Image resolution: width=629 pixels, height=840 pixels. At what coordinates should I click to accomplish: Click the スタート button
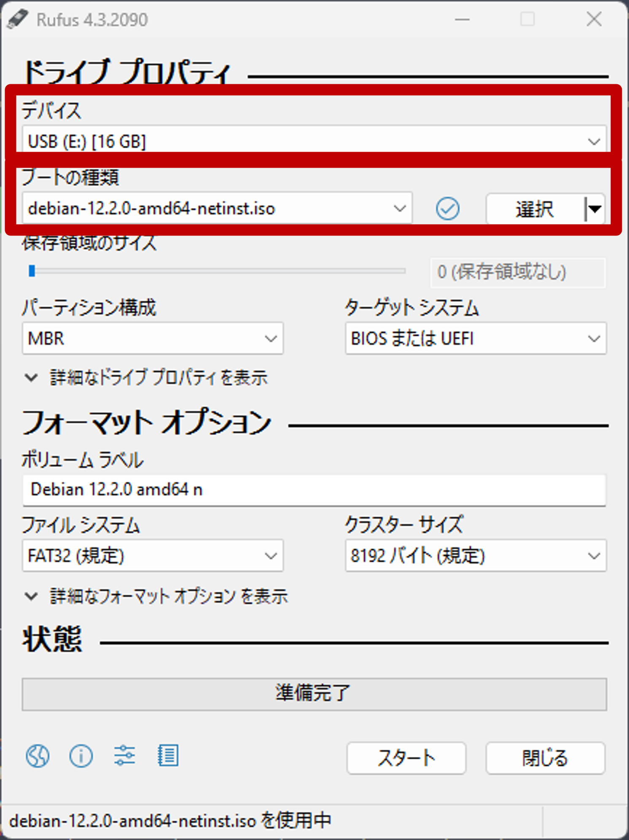pyautogui.click(x=406, y=758)
